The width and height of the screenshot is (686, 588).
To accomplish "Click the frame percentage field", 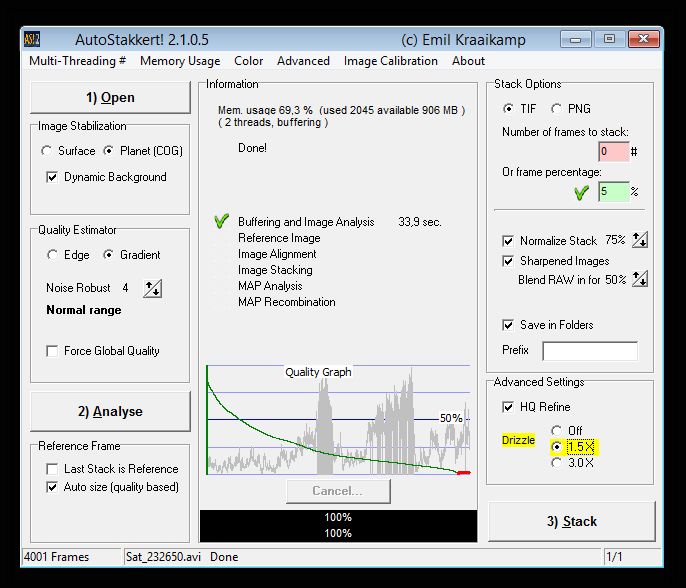I will (x=614, y=191).
